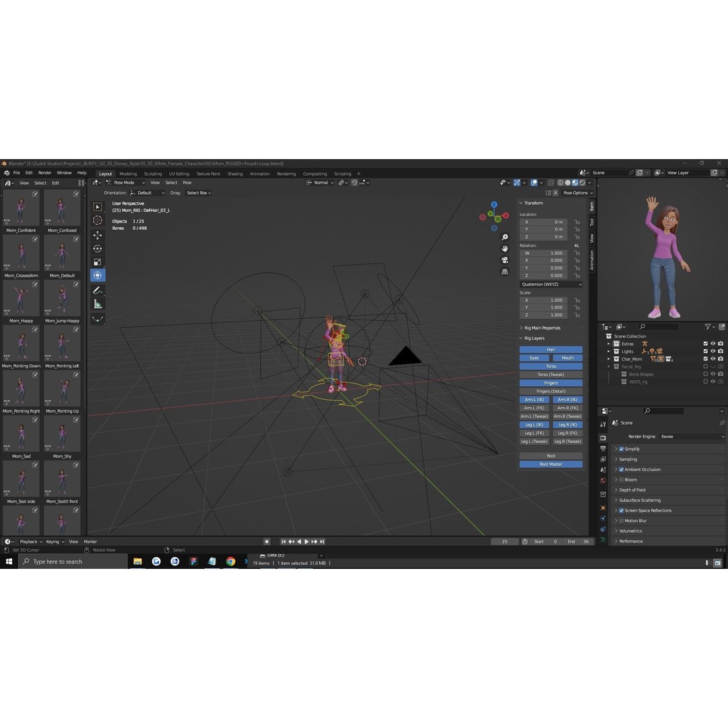Click the viewport zoom magnifier icon
This screenshot has width=728, height=728.
coord(505,237)
